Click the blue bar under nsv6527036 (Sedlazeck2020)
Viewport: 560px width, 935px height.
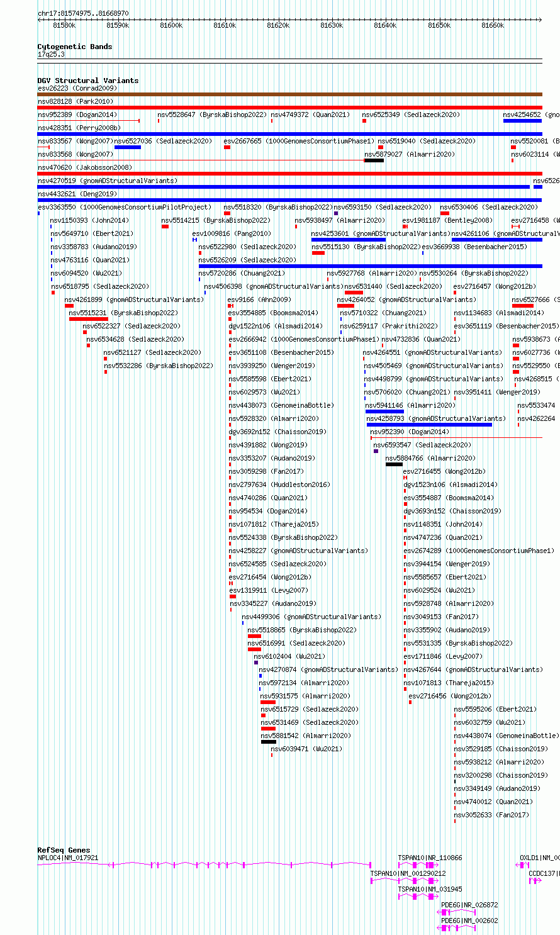pyautogui.click(x=128, y=147)
